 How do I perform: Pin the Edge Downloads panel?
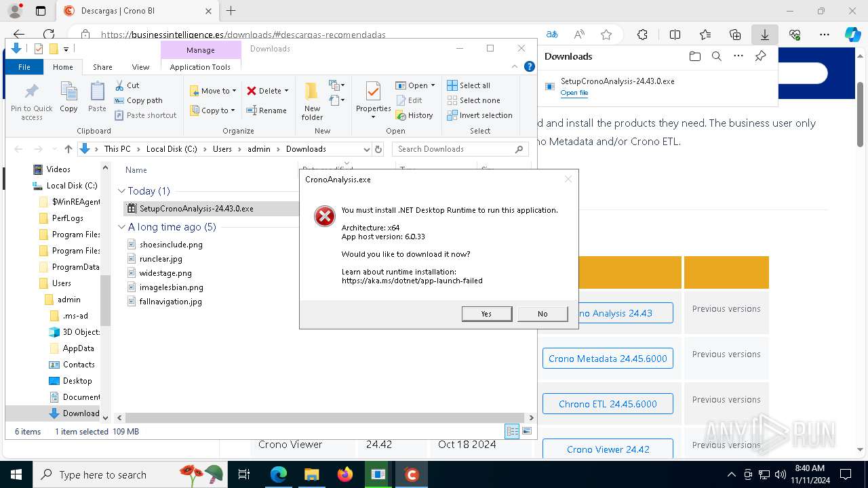coord(760,56)
